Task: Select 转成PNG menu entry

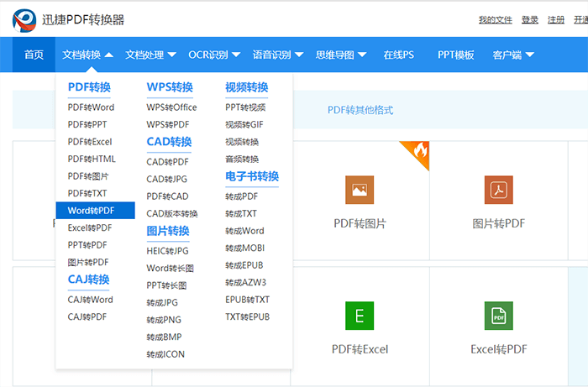Action: click(164, 320)
